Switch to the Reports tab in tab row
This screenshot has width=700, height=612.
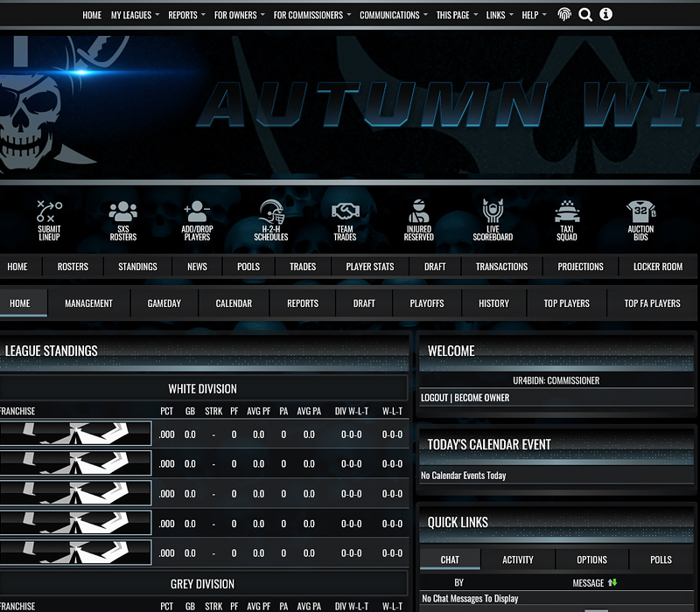click(x=302, y=303)
